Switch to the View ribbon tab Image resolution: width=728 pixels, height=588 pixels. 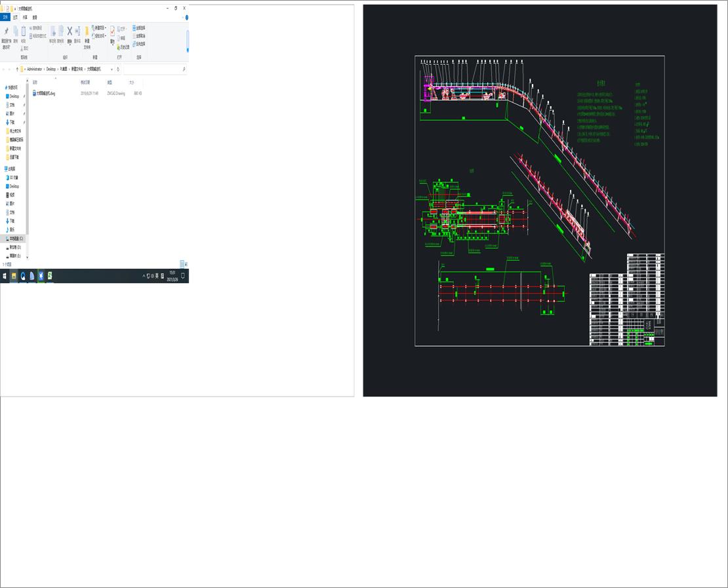click(x=35, y=17)
